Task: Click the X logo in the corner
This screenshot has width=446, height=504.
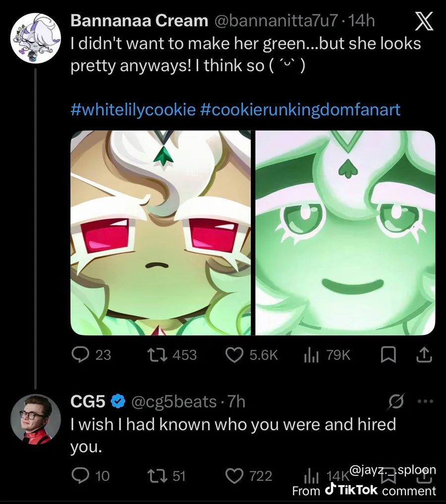Action: 422,23
